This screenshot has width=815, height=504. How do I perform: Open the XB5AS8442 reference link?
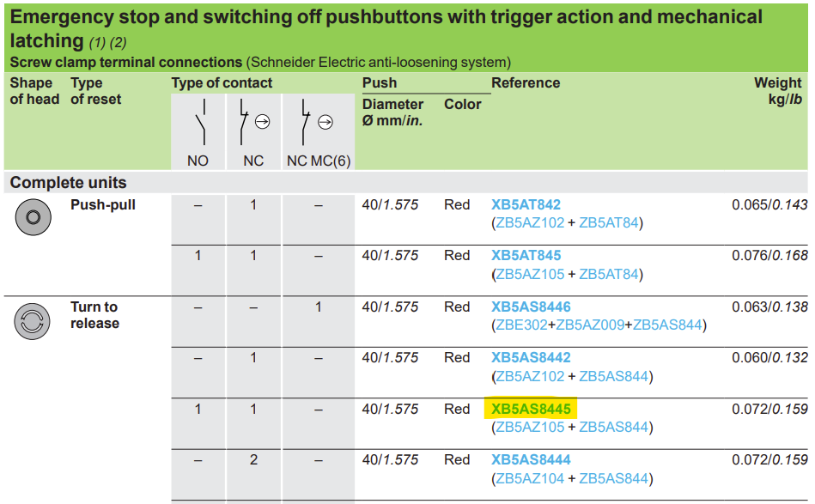(531, 358)
